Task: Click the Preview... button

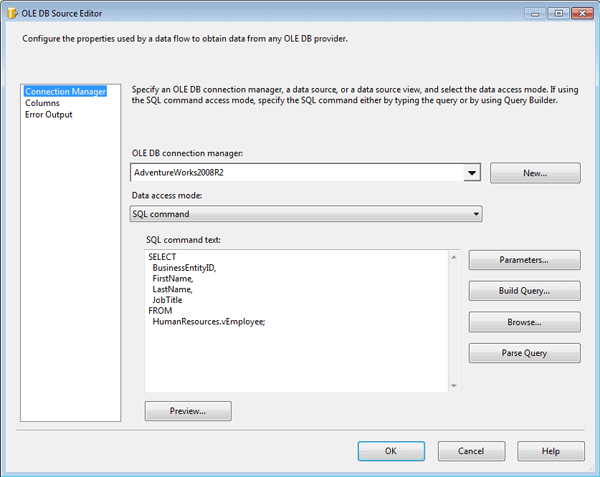Action: click(x=188, y=411)
